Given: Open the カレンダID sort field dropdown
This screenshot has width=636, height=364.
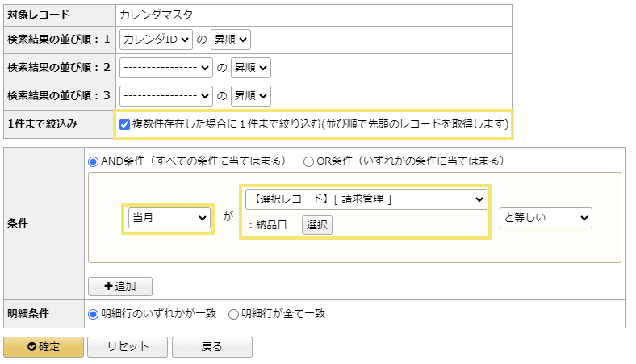Looking at the screenshot, I should (x=156, y=39).
